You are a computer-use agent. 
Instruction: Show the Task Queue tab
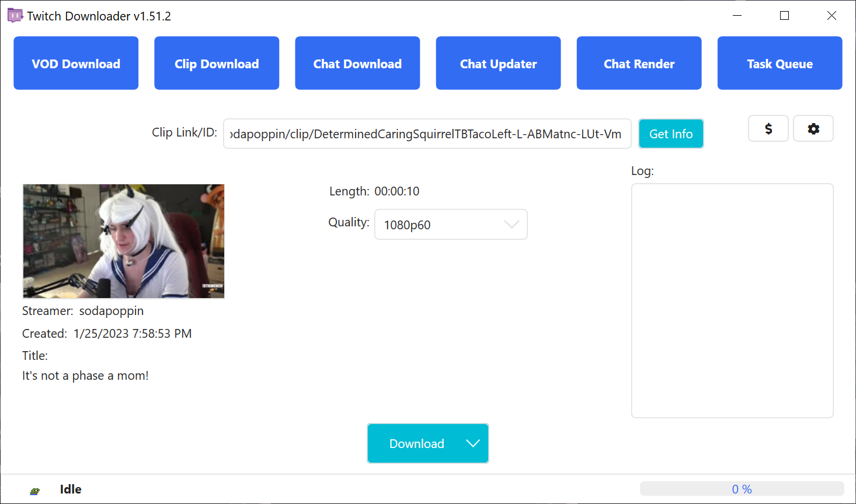coord(780,63)
